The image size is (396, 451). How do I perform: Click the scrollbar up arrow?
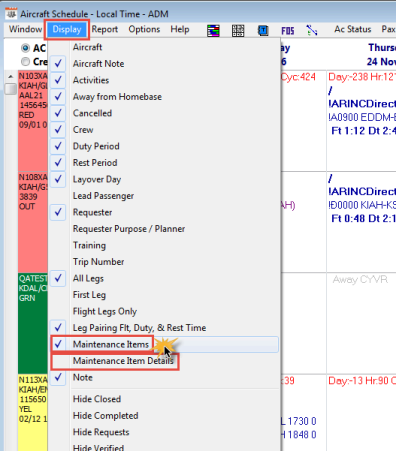point(11,77)
